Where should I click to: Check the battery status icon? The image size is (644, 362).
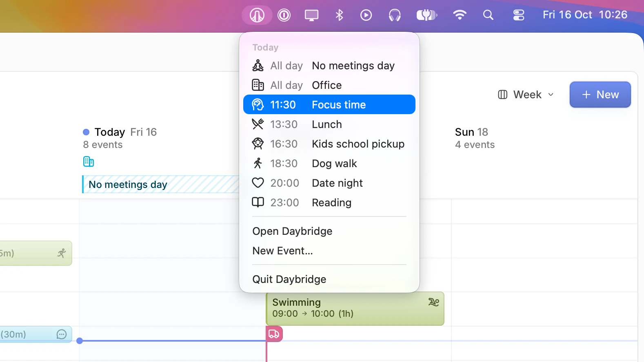426,15
